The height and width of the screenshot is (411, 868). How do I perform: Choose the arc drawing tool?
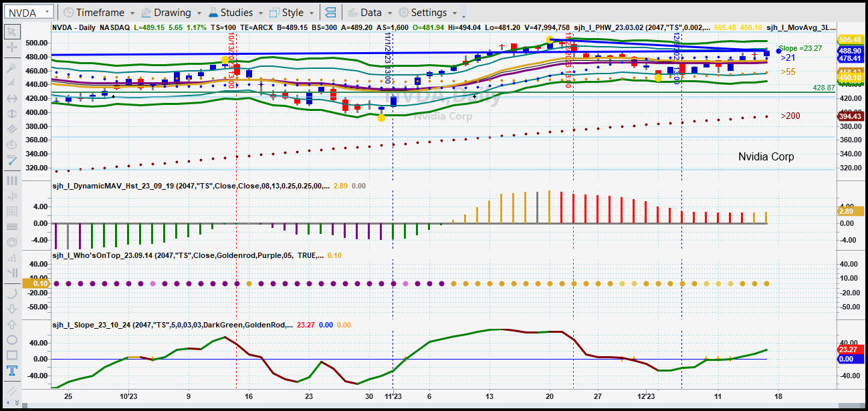click(11, 293)
